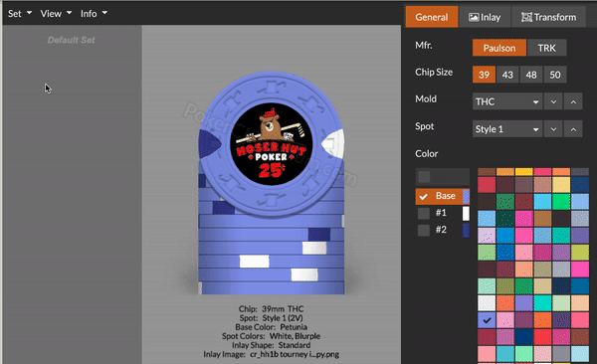
Task: Switch to the Transform tab
Action: pos(548,17)
